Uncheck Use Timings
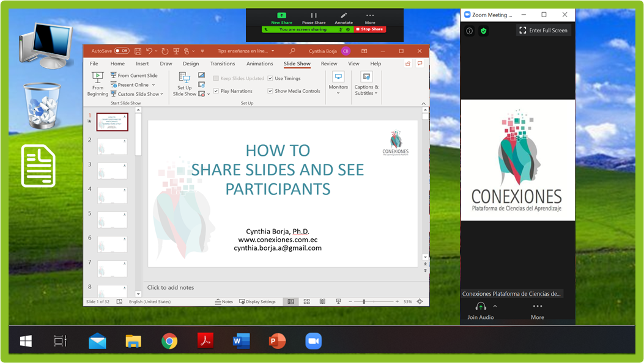Viewport: 644px width, 363px height. pyautogui.click(x=270, y=78)
